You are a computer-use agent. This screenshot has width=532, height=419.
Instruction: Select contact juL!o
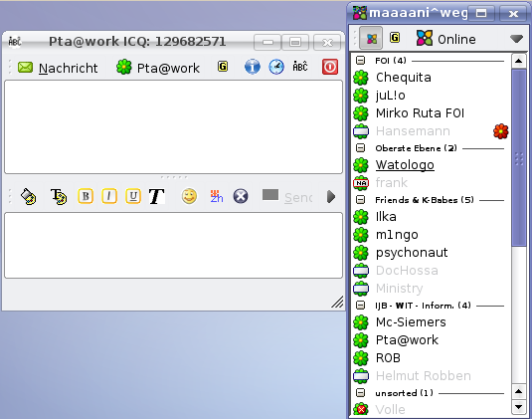coord(391,96)
